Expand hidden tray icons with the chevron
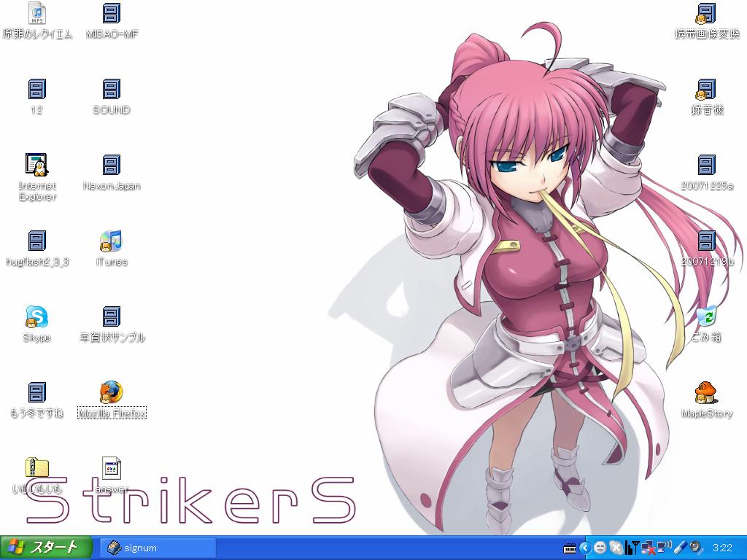The width and height of the screenshot is (747, 560). (585, 548)
